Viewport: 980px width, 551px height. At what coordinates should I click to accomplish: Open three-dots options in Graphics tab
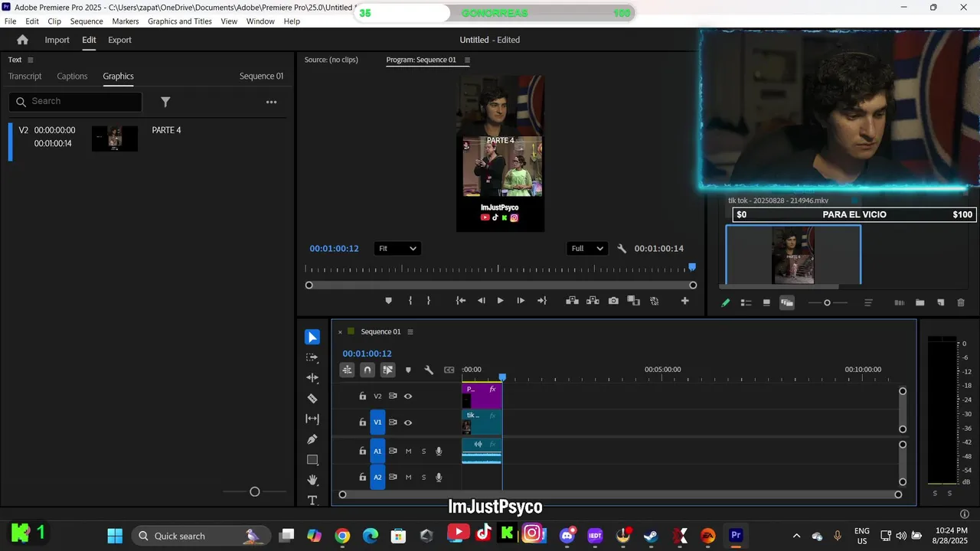pyautogui.click(x=271, y=102)
